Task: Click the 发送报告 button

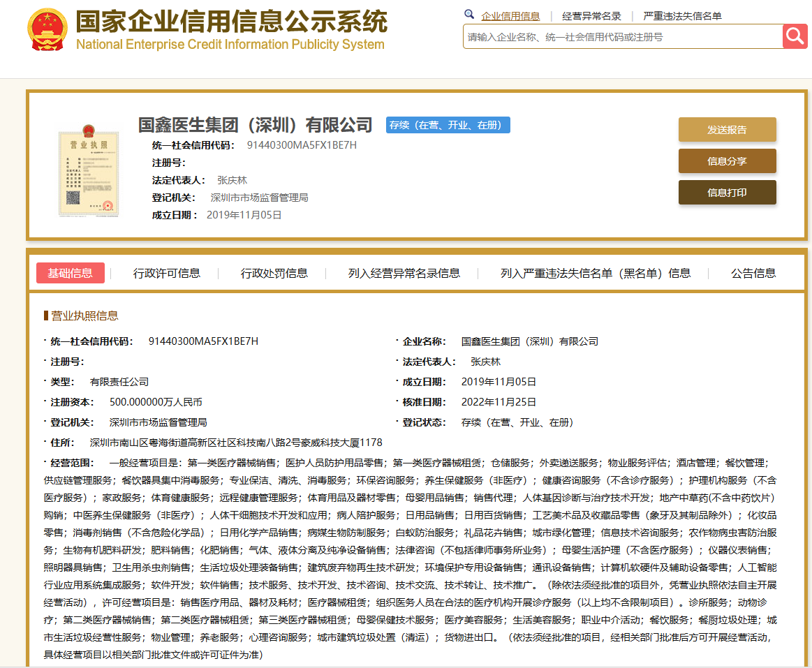Action: (727, 130)
